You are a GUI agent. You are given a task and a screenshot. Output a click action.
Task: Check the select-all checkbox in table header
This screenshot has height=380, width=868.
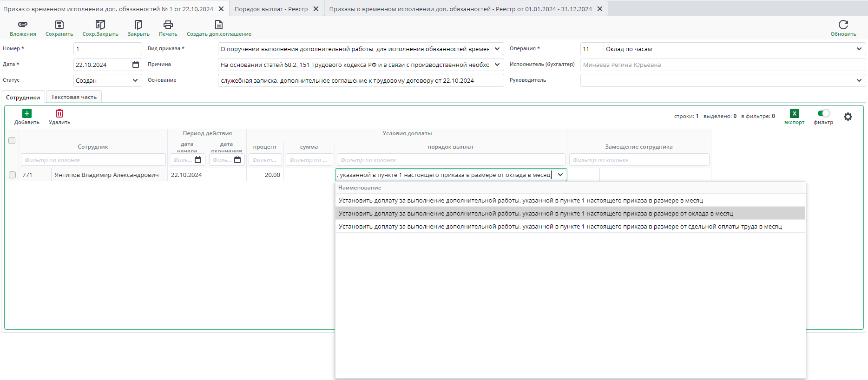12,140
